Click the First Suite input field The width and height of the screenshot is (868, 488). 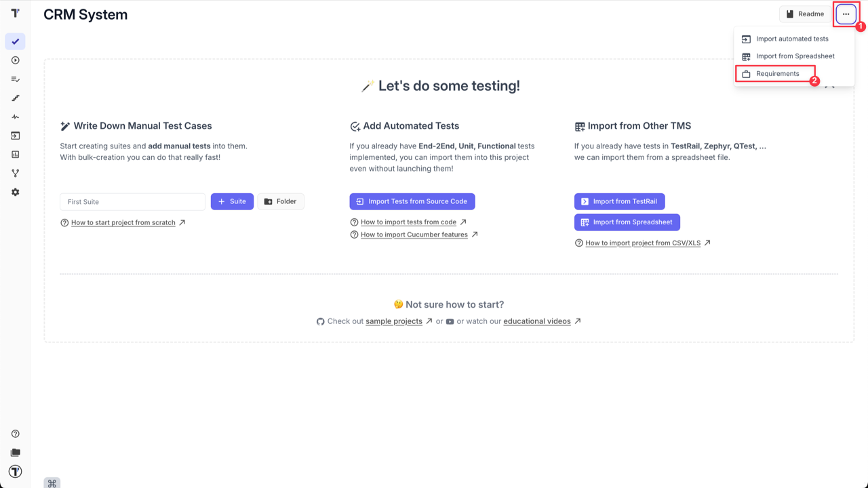tap(132, 201)
